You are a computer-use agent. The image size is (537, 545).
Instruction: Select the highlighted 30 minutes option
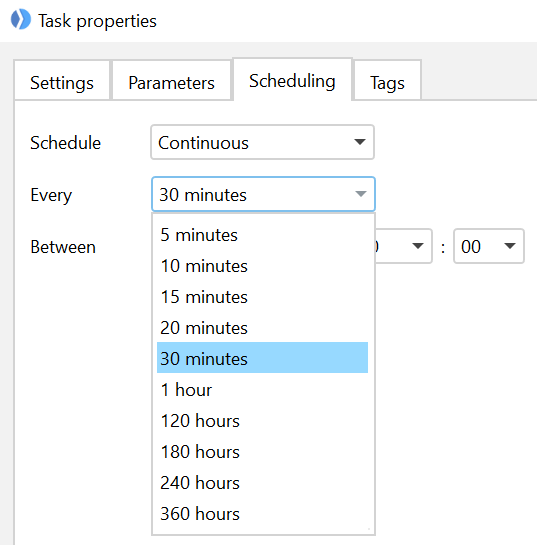pyautogui.click(x=262, y=358)
